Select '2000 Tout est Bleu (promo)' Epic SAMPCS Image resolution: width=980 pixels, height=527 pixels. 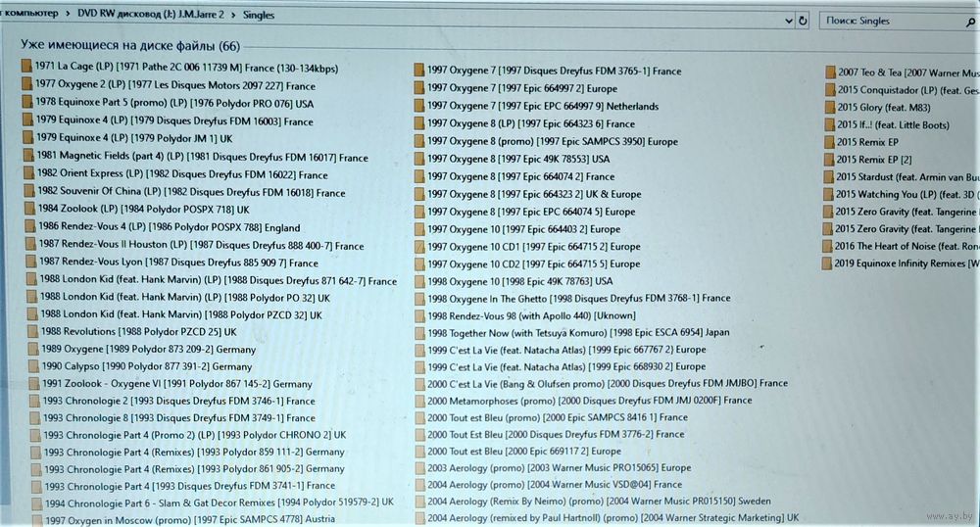click(x=558, y=417)
